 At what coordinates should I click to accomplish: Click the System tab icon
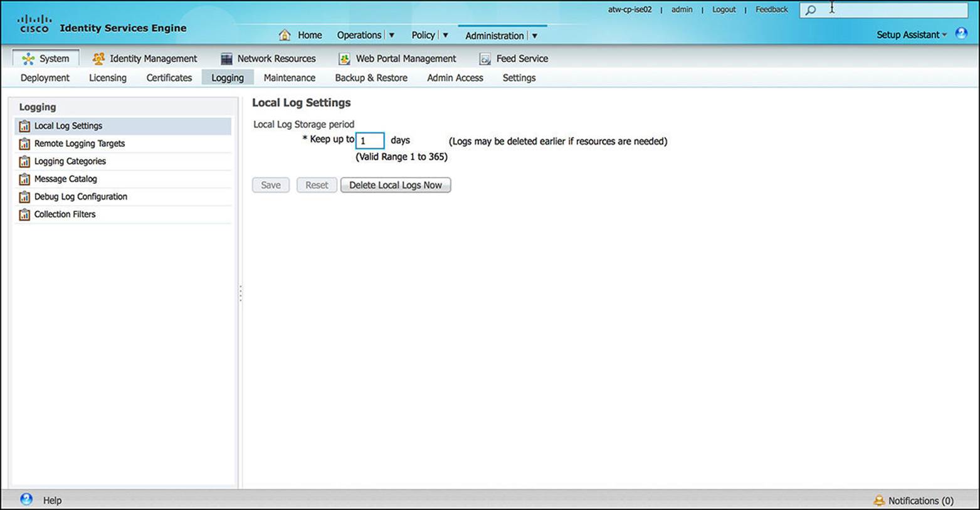[x=28, y=59]
